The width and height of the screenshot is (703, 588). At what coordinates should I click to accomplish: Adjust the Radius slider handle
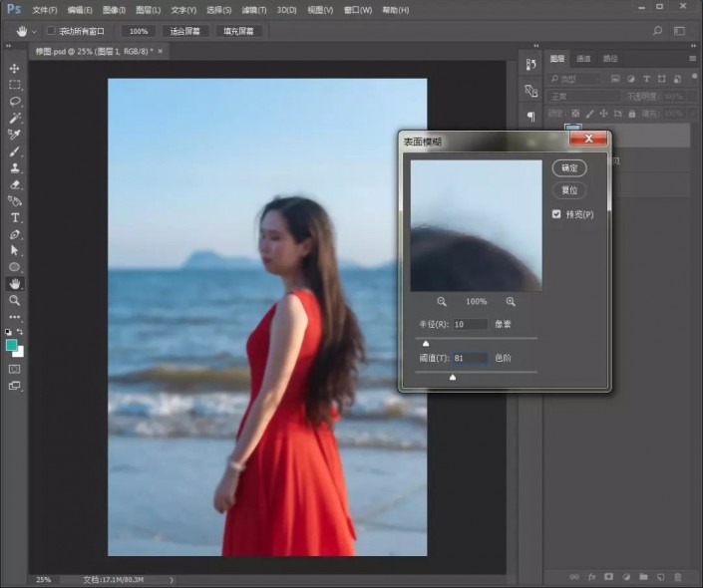(426, 343)
